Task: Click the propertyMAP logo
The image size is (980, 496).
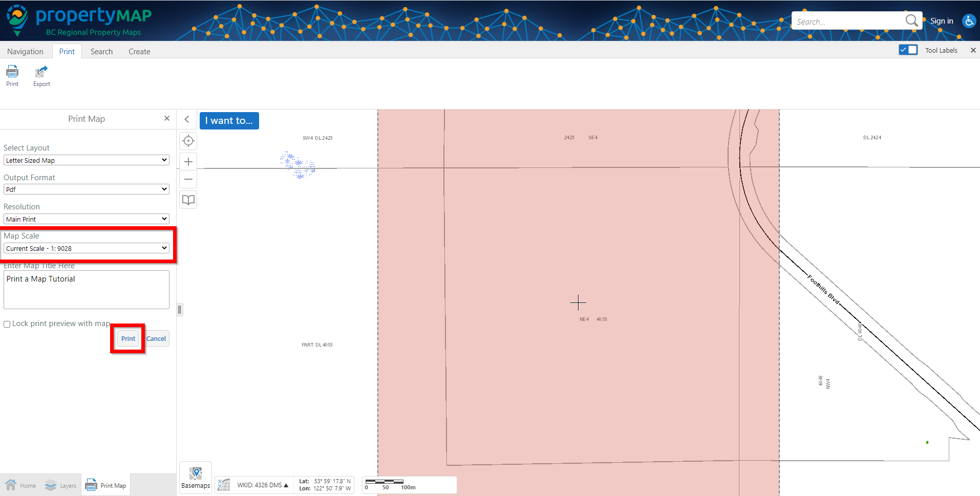Action: point(79,20)
